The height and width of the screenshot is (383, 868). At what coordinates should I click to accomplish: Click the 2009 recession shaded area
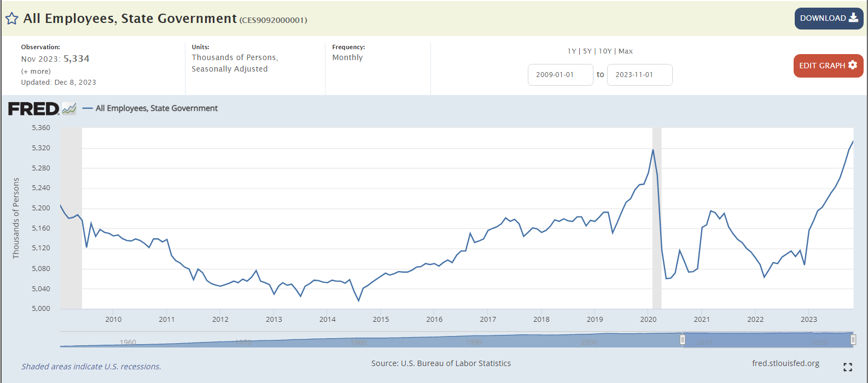pyautogui.click(x=71, y=219)
